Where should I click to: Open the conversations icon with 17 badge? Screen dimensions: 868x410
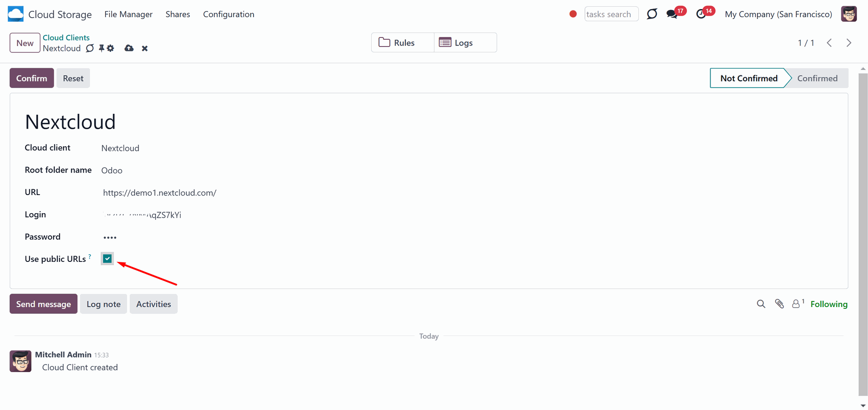point(672,14)
